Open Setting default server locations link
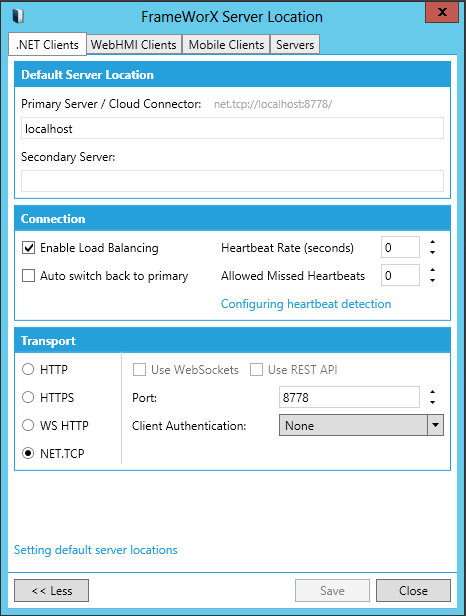 [95, 550]
